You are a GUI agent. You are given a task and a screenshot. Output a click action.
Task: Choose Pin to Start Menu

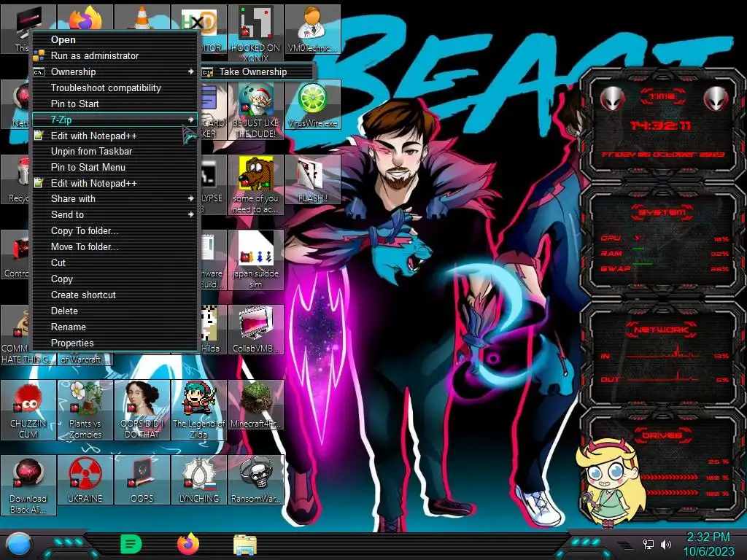click(115, 167)
